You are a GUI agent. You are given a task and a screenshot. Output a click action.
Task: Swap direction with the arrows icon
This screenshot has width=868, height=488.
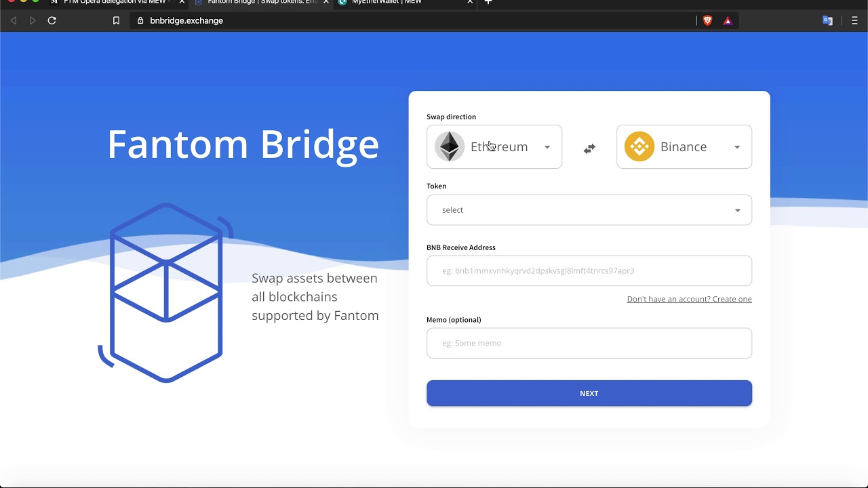click(x=589, y=148)
